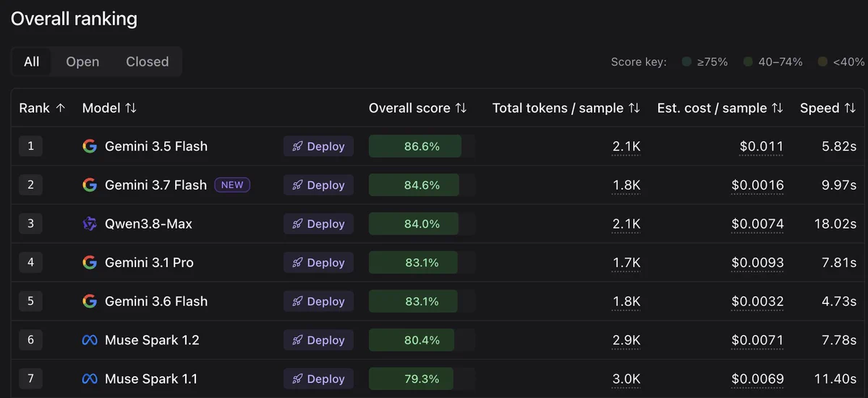This screenshot has width=868, height=398.
Task: Click the 1.7K tokens value
Action: [626, 263]
